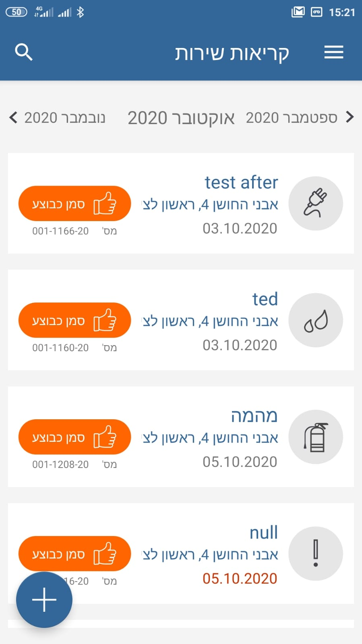Select the current אוקטובר 2020 month label
The height and width of the screenshot is (644, 362).
click(181, 118)
